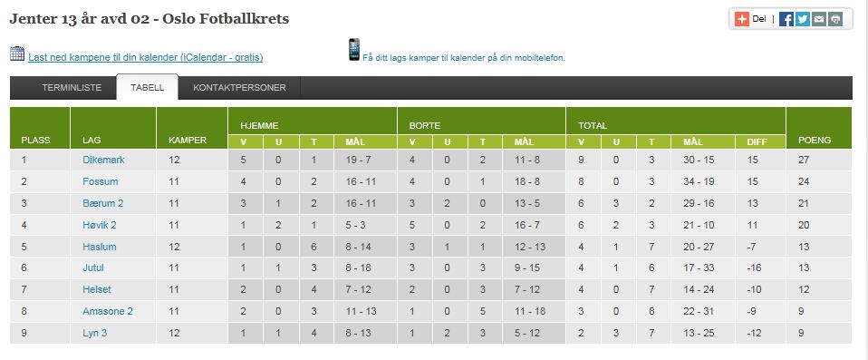Switch to the Terminliste tab
Image resolution: width=868 pixels, height=360 pixels.
[x=72, y=88]
